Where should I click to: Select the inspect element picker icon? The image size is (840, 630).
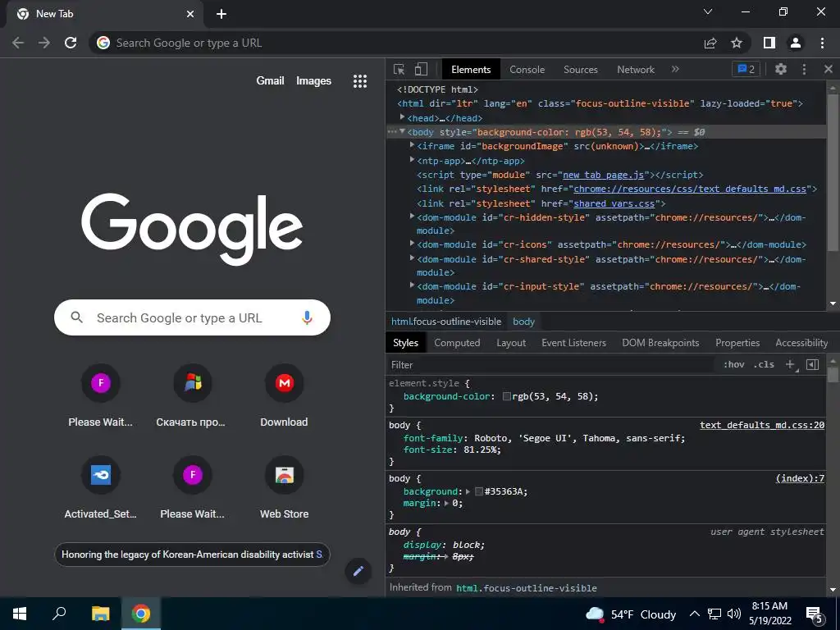click(x=399, y=69)
